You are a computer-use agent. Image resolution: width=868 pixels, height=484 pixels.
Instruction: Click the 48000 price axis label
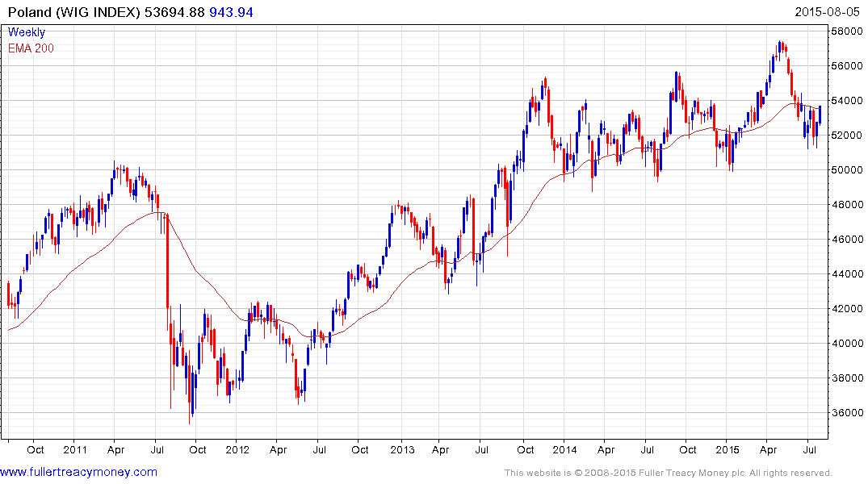point(846,205)
